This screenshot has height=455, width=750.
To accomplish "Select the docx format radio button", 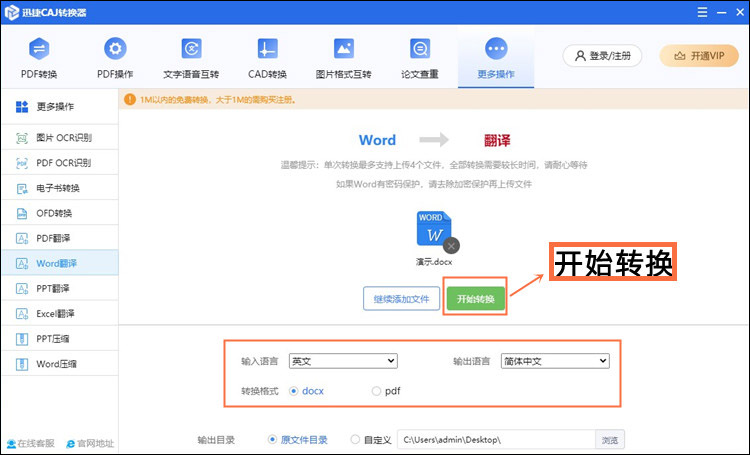I will pyautogui.click(x=294, y=391).
